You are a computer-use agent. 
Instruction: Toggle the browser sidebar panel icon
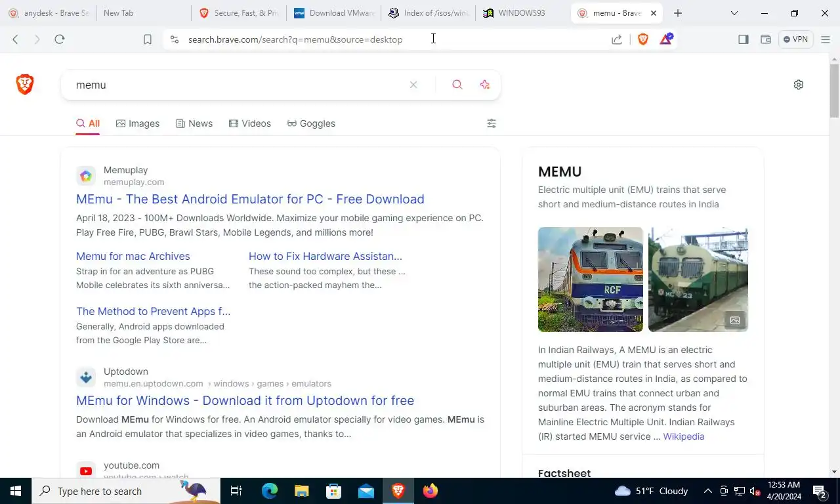tap(744, 39)
